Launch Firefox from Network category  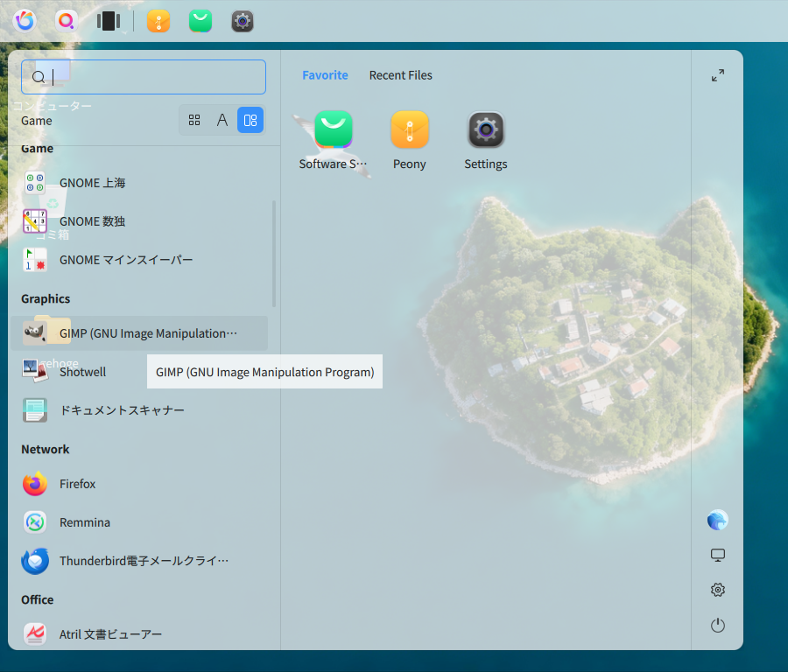(x=139, y=484)
